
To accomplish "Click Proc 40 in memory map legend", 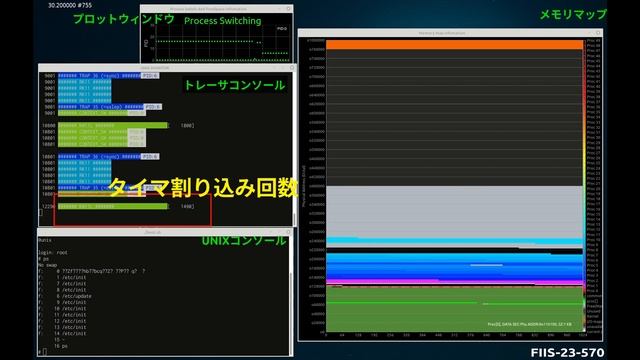I will [x=593, y=87].
